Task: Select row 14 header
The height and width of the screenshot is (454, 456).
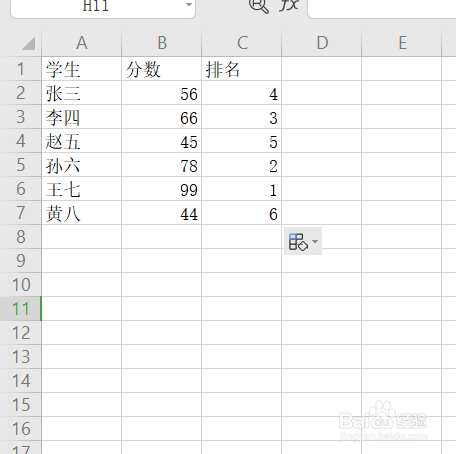Action: point(21,381)
